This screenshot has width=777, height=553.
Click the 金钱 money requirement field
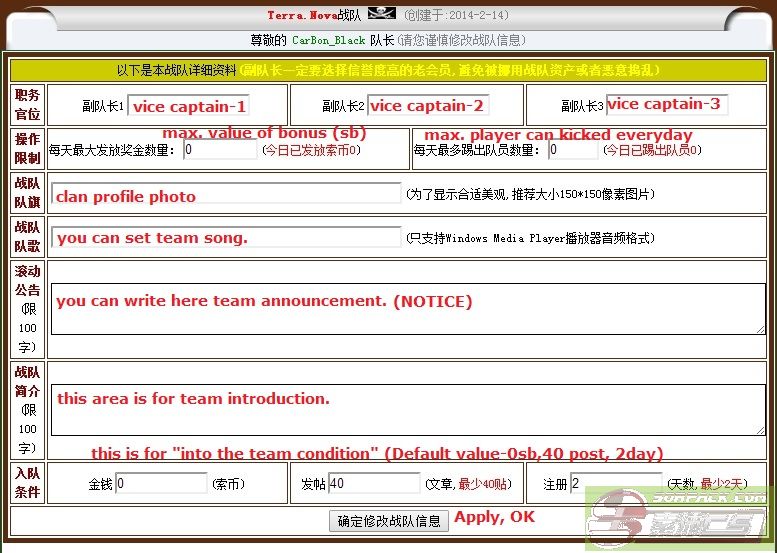pyautogui.click(x=161, y=484)
